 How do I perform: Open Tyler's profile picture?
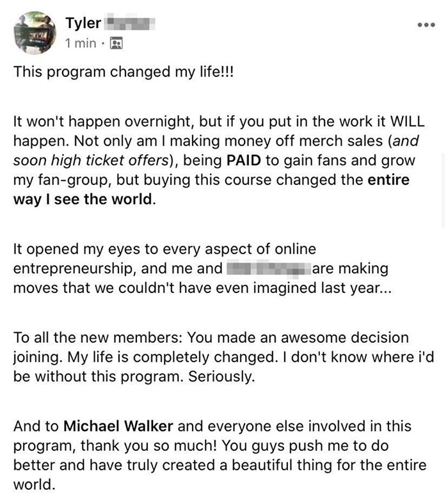pyautogui.click(x=35, y=33)
